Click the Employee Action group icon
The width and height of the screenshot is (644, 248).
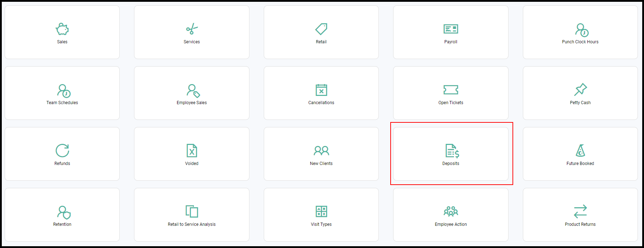click(451, 211)
